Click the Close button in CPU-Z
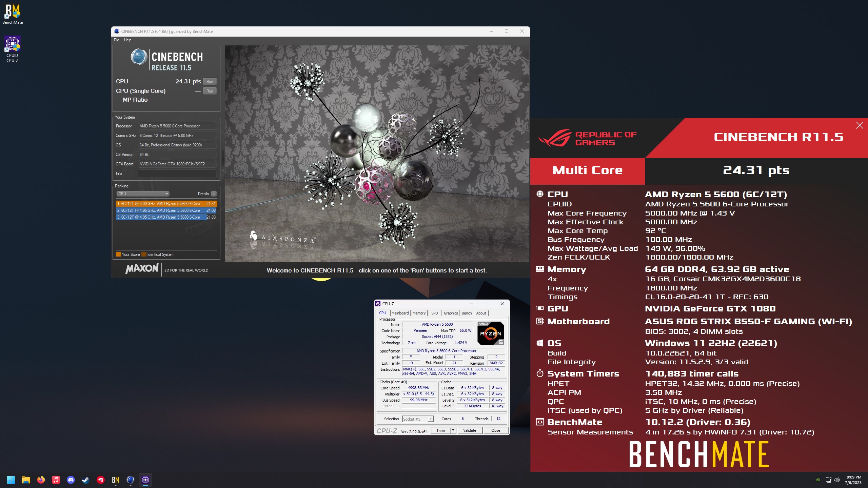Viewport: 868px width, 488px height. click(x=496, y=430)
